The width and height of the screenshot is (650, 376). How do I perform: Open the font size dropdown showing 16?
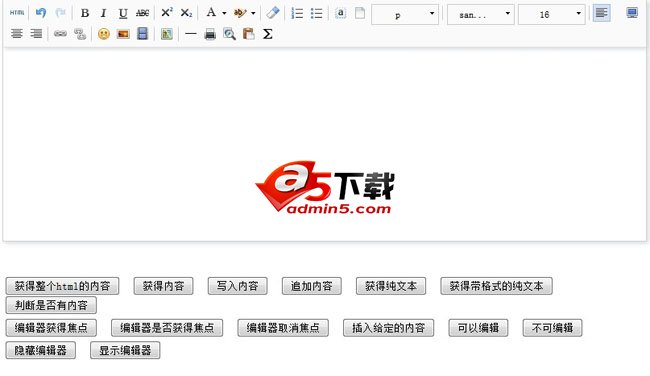point(552,15)
